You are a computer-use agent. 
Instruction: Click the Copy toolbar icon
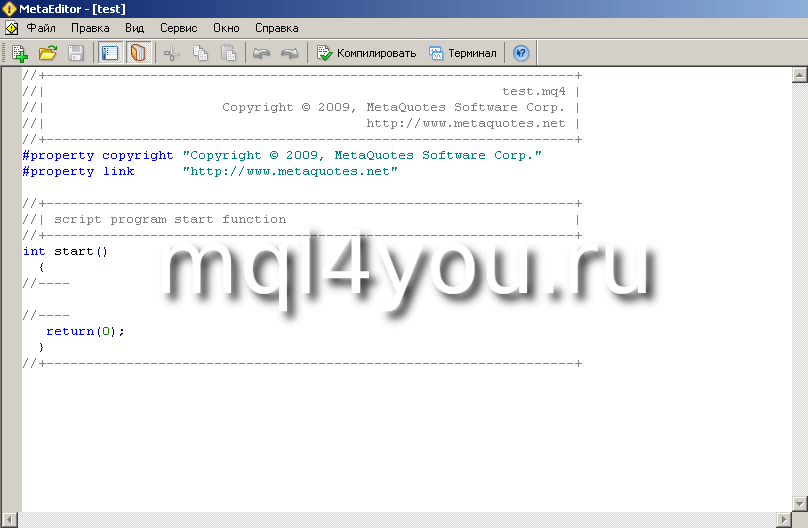pos(200,53)
